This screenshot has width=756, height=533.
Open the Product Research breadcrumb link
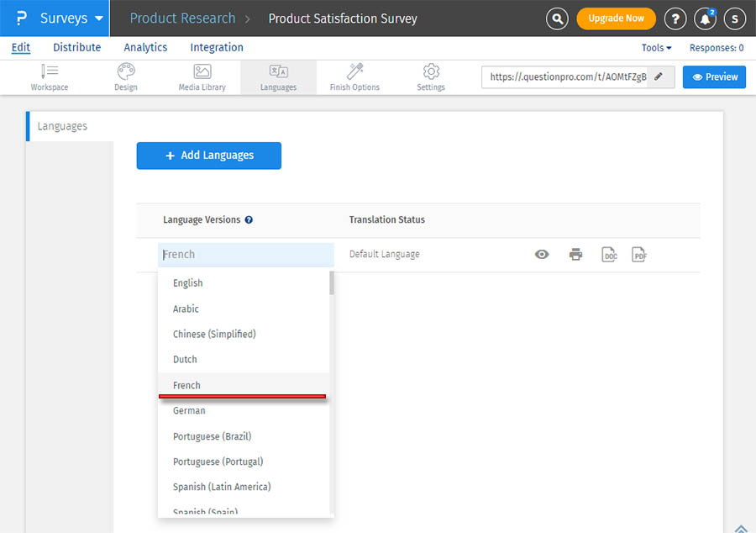click(x=183, y=18)
